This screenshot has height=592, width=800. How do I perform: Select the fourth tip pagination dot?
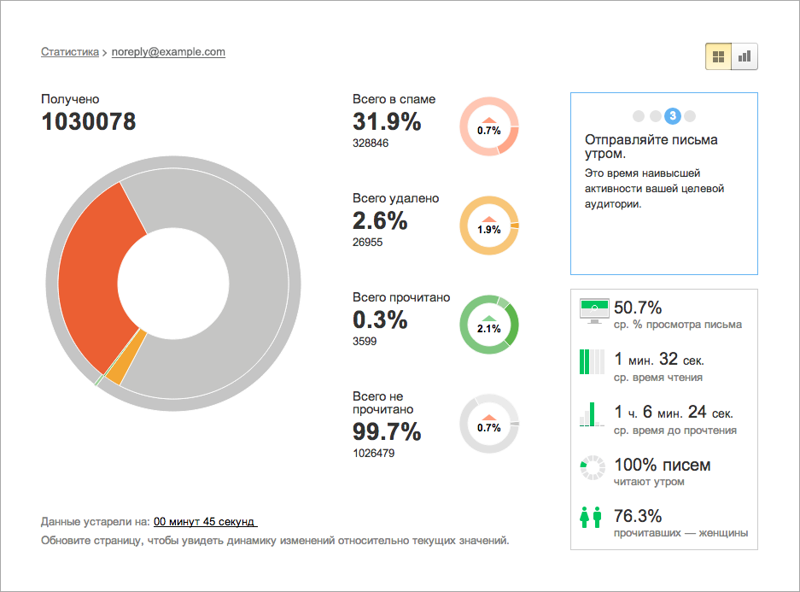690,116
